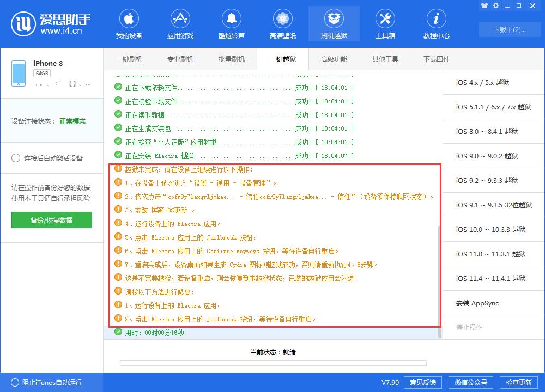Viewport: 545px width, 392px height.
Task: Click 当前状态：就绪 status text
Action: 273,352
